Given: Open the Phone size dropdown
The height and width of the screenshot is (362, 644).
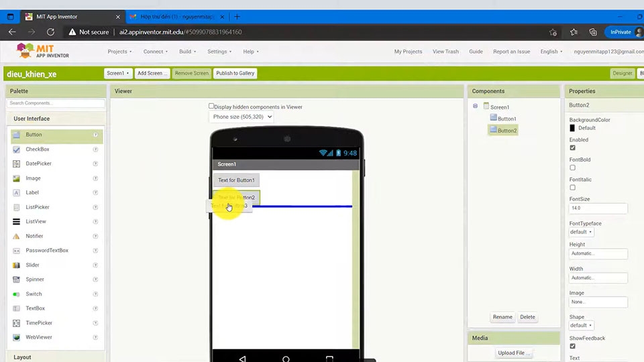Looking at the screenshot, I should pyautogui.click(x=242, y=117).
